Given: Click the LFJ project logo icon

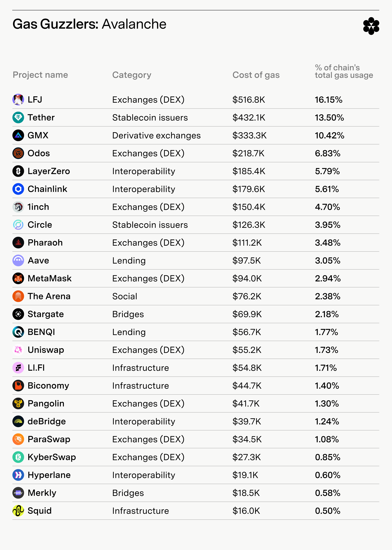Looking at the screenshot, I should (x=18, y=100).
